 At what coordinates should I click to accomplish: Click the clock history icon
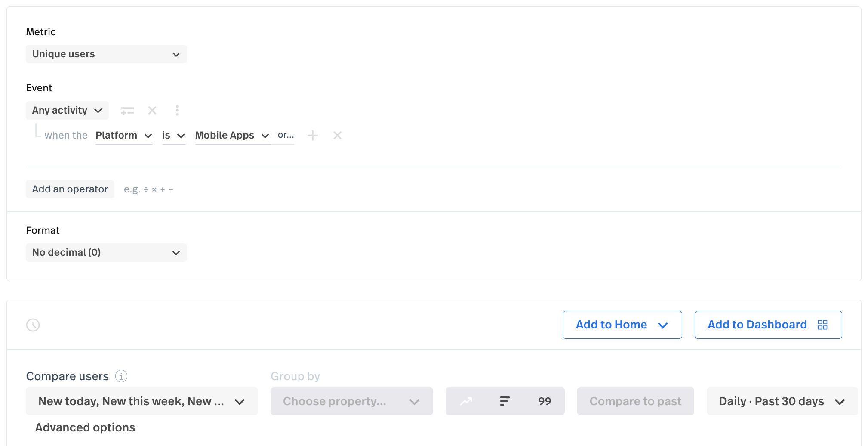tap(33, 325)
